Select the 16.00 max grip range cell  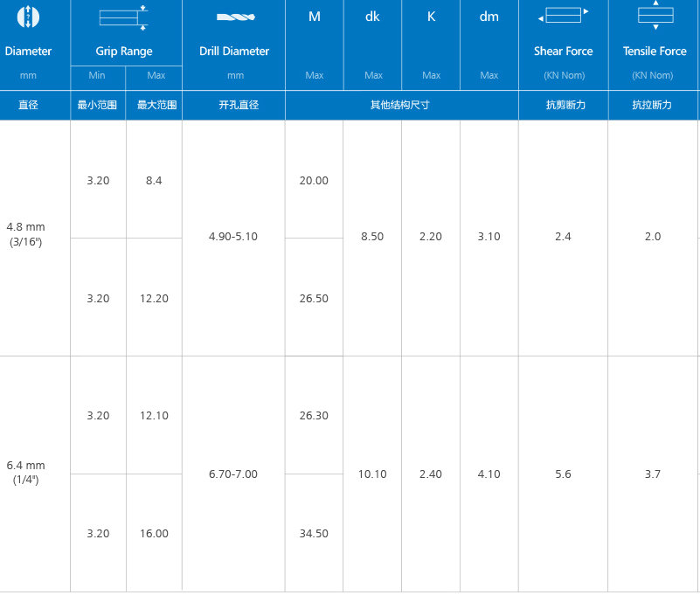(154, 533)
